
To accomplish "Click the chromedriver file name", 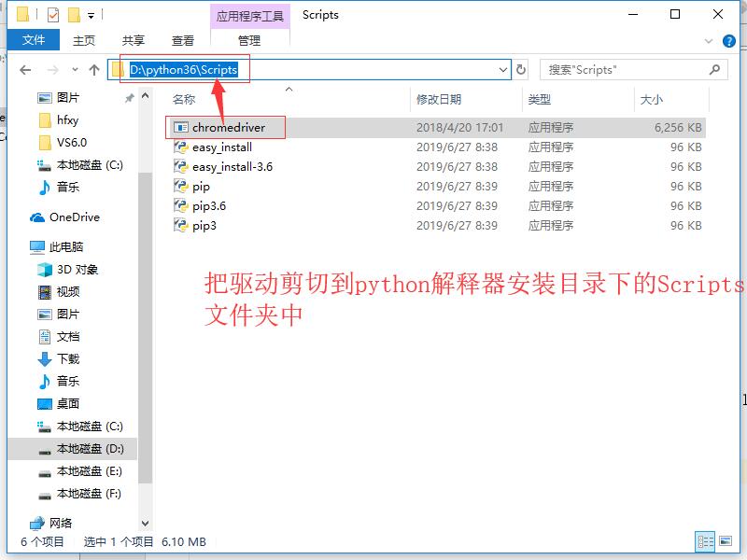I will click(x=229, y=128).
